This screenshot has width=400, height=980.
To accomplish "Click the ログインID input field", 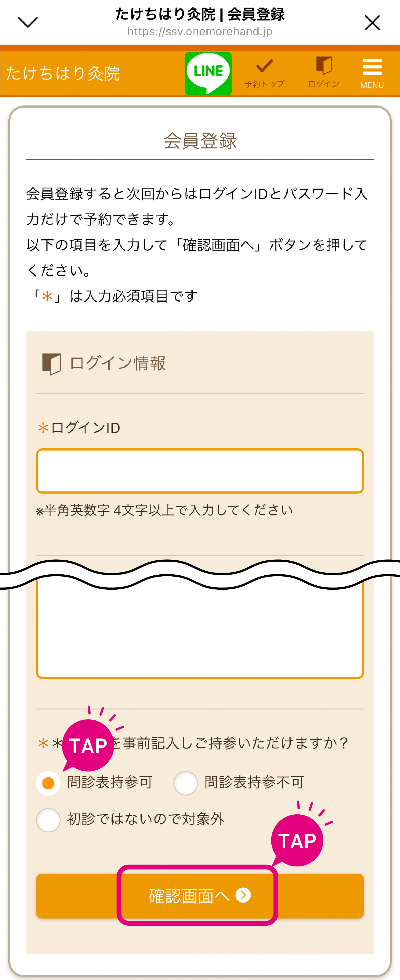I will (200, 471).
